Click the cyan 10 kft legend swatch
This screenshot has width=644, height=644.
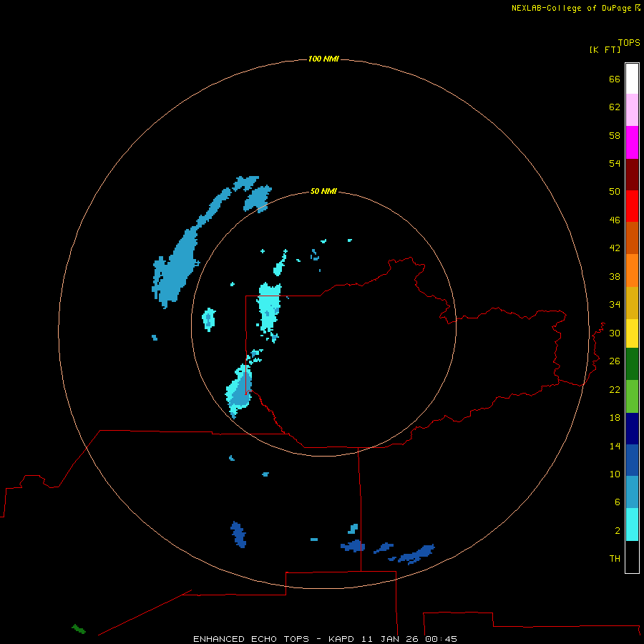click(632, 525)
